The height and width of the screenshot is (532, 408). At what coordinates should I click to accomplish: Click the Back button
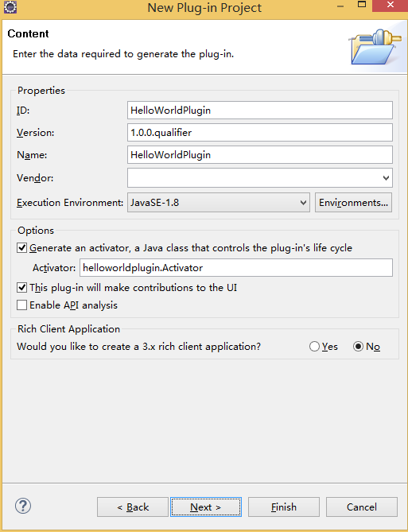tap(133, 507)
